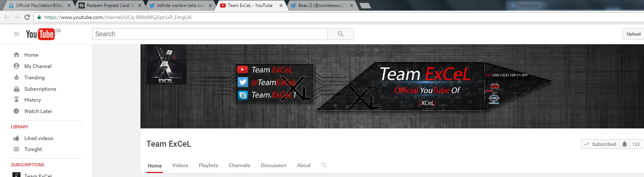Screen dimensions: 644x177
Task: Click the Home house icon in sidebar
Action: [16, 55]
